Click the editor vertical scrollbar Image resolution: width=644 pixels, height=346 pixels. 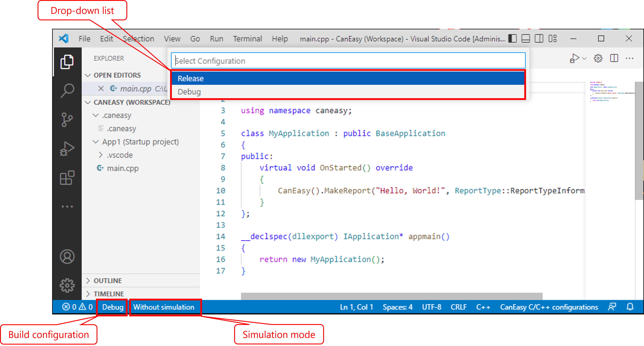639,140
